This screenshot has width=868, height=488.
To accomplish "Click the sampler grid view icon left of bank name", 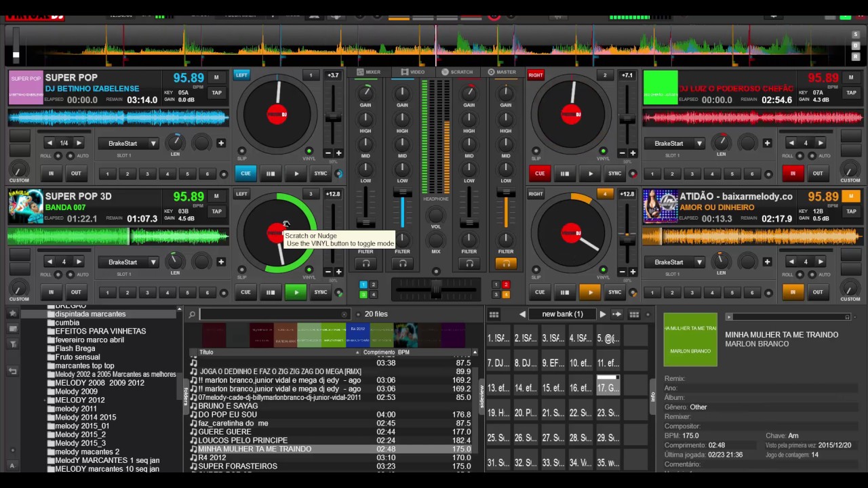I will pos(494,314).
